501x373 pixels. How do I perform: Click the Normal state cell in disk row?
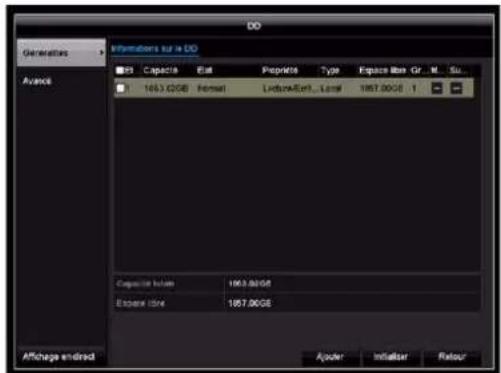pos(212,88)
